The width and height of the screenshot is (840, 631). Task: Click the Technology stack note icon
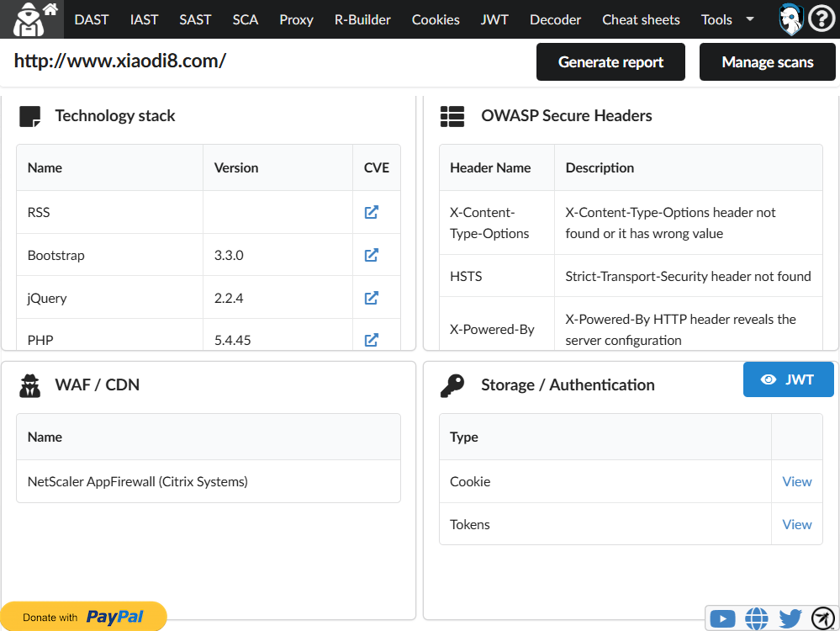30,116
